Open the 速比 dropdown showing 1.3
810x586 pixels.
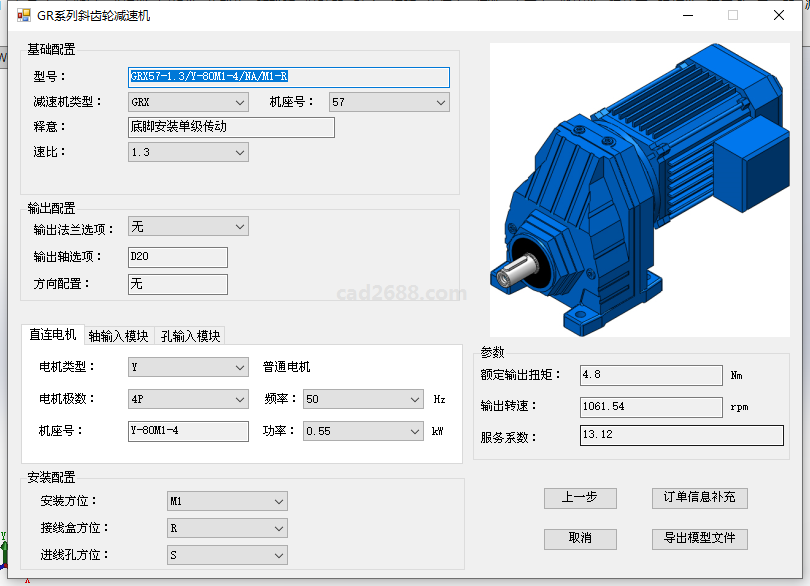pos(188,152)
